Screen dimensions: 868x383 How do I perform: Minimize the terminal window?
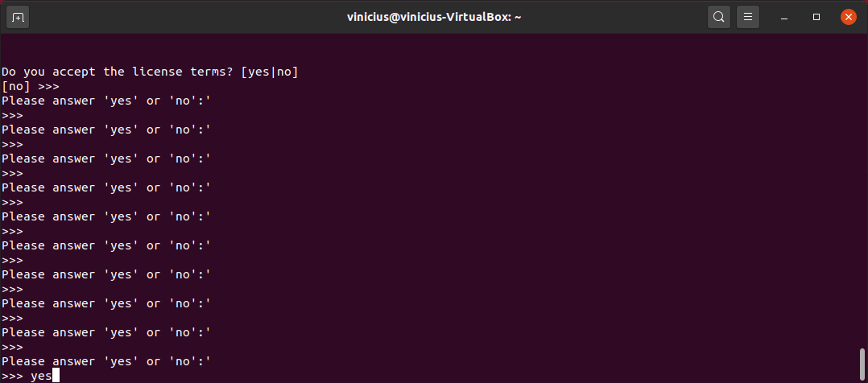pos(784,17)
